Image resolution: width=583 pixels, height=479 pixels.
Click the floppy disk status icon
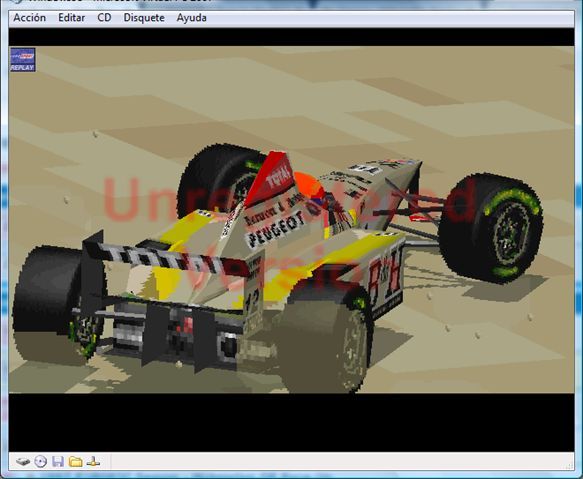58,462
